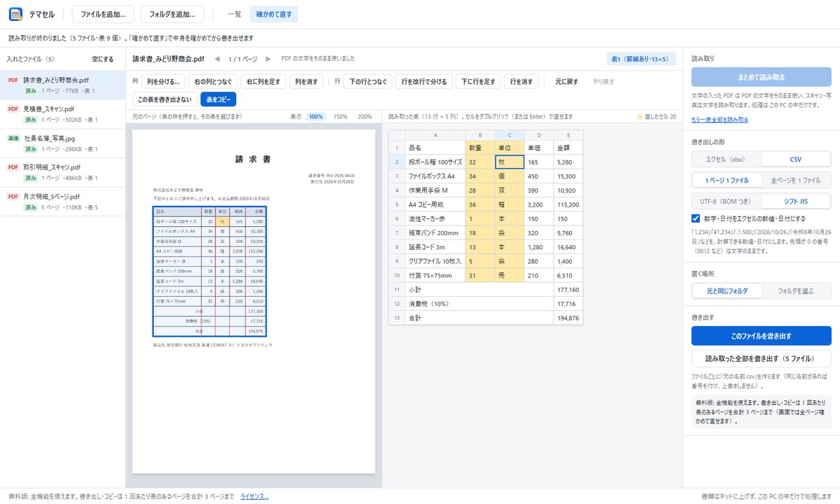Open the フォルダを追加... dialog
Image resolution: width=840 pixels, height=504 pixels.
click(x=172, y=14)
